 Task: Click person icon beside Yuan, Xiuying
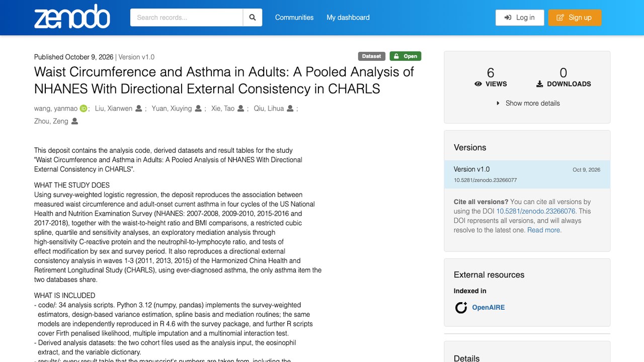tap(198, 108)
